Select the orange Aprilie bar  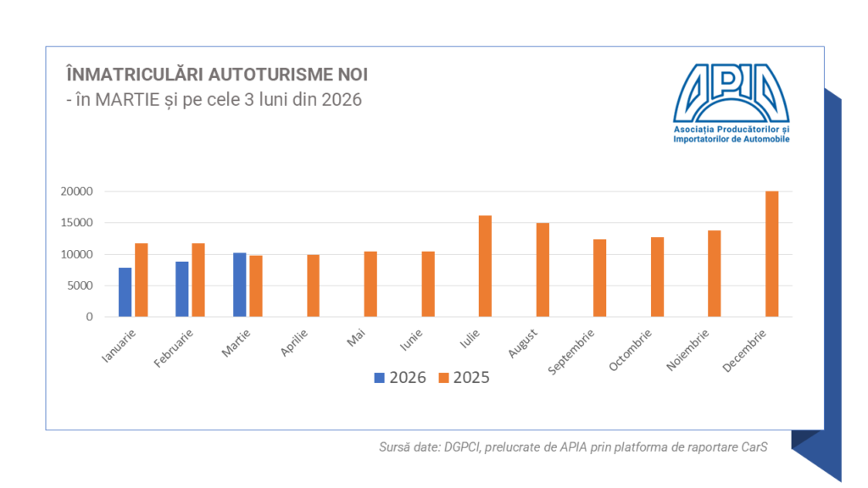point(314,286)
